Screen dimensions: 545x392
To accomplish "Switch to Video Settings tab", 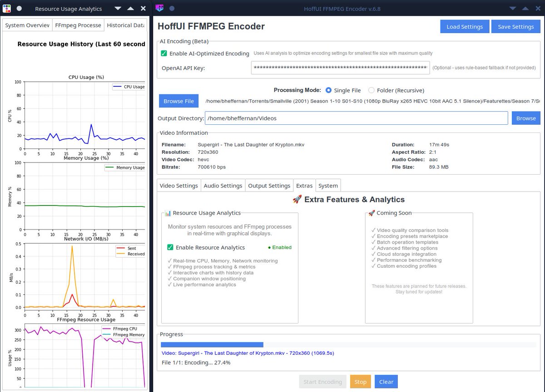I will [x=179, y=186].
